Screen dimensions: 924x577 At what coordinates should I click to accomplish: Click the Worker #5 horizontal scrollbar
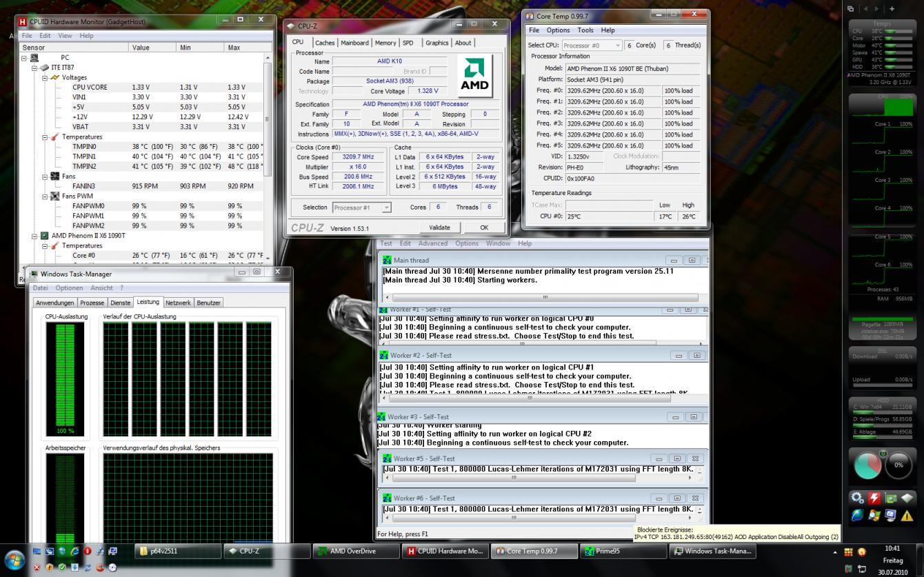click(x=538, y=477)
